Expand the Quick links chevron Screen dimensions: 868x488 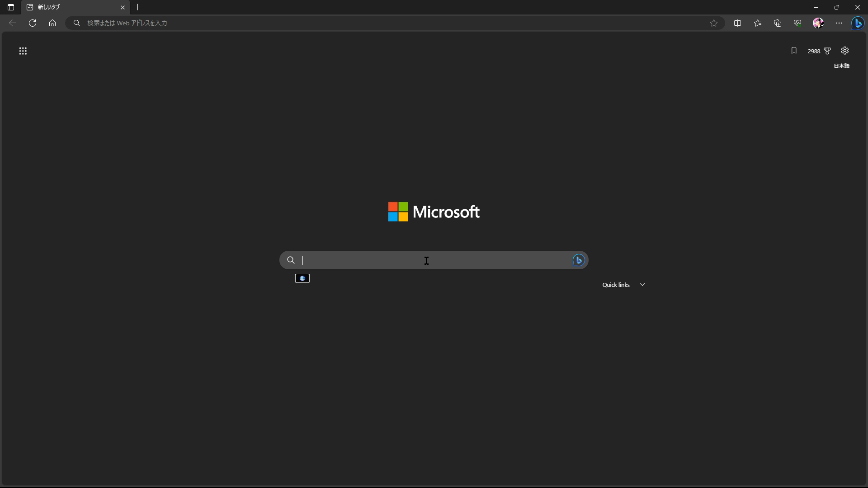point(642,285)
